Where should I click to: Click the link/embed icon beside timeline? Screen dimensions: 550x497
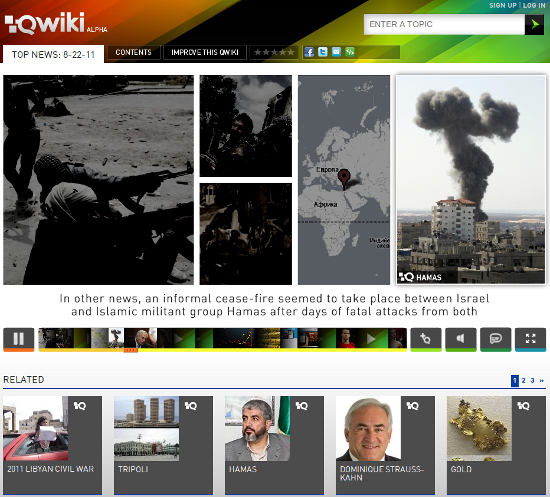(x=425, y=339)
